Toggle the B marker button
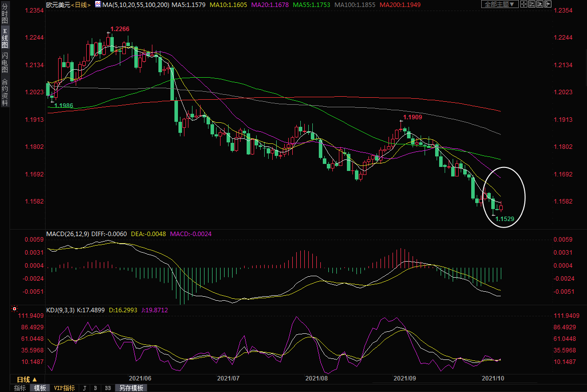This screenshot has height=392, width=587. point(95,388)
